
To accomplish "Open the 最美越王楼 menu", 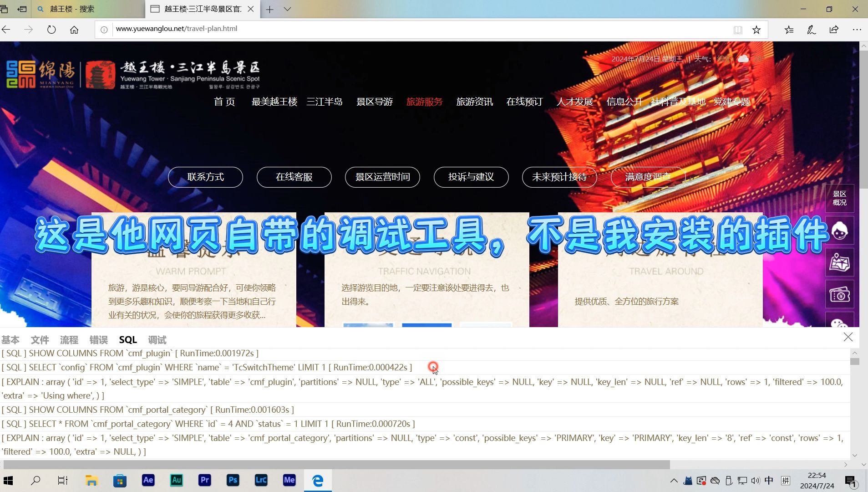I will (x=274, y=102).
